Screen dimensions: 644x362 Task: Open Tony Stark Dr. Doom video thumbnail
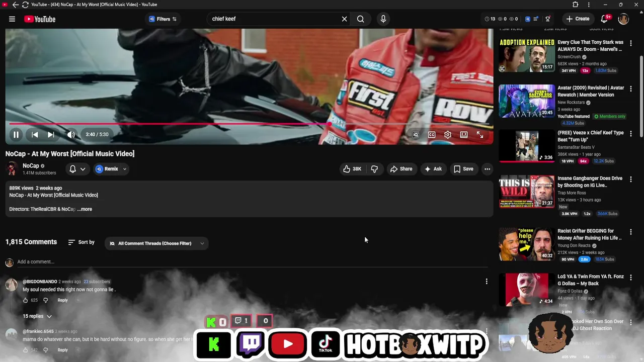pyautogui.click(x=527, y=55)
